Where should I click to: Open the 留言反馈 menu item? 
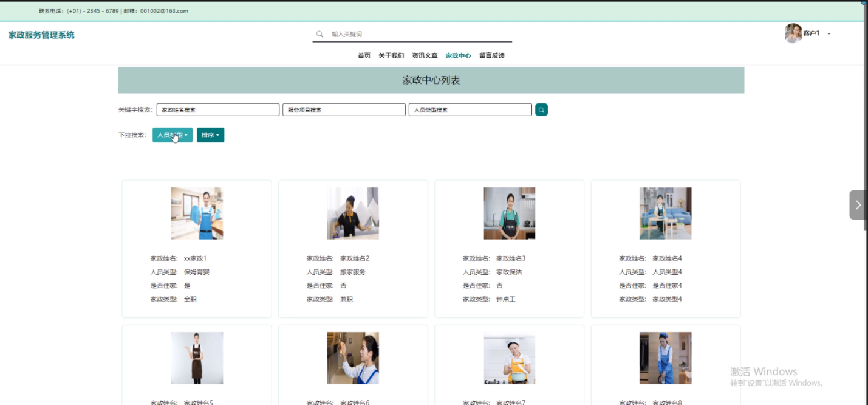492,55
